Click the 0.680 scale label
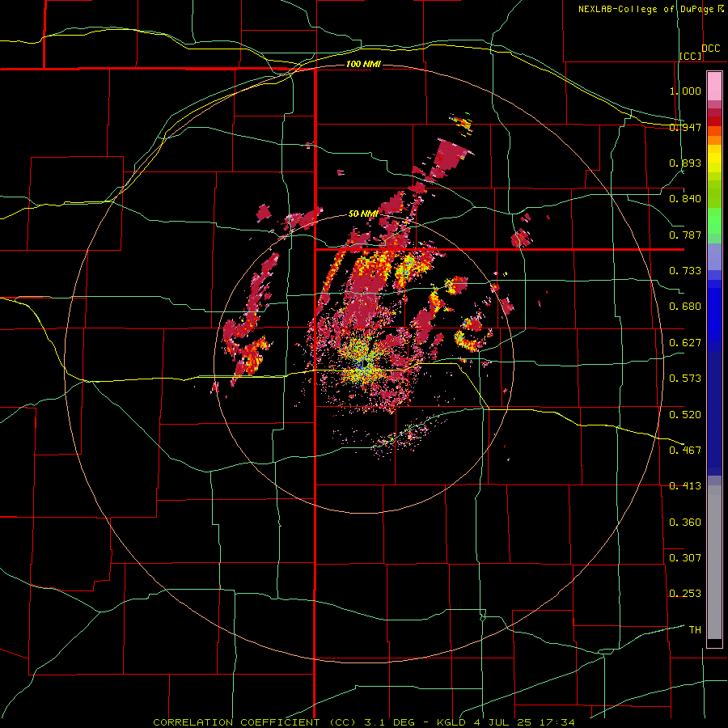The height and width of the screenshot is (728, 728). (685, 307)
